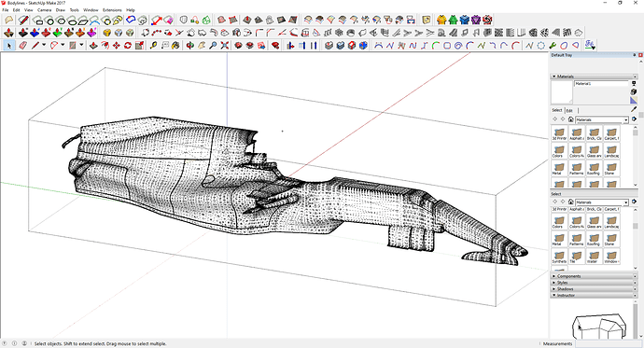Switch to the materials Edit tab
Viewport: 644px width, 348px height.
[x=569, y=110]
